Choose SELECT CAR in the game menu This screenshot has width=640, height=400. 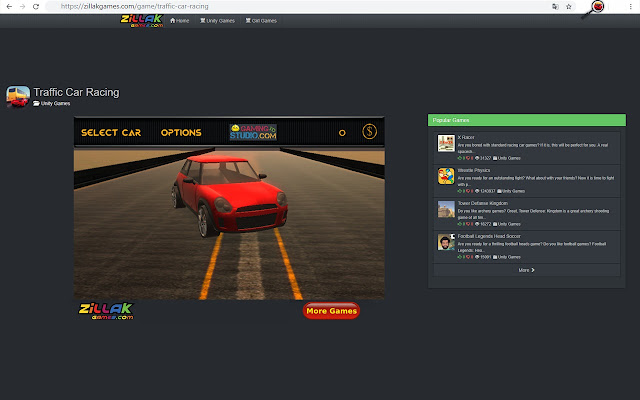[x=111, y=133]
